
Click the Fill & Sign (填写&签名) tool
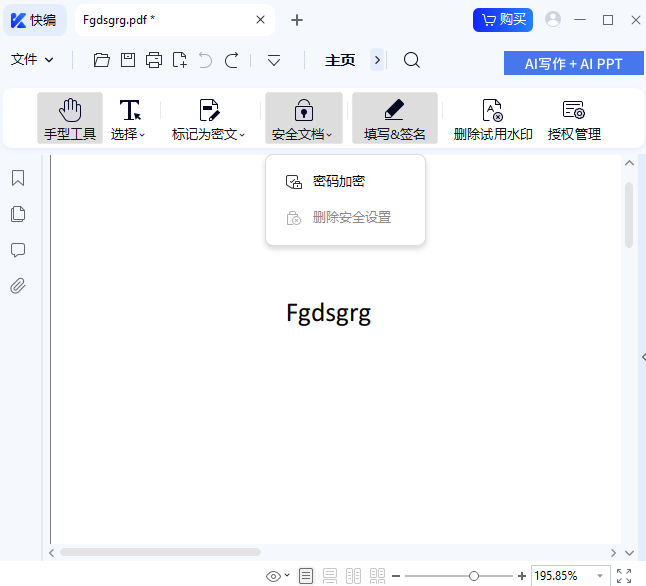[394, 118]
